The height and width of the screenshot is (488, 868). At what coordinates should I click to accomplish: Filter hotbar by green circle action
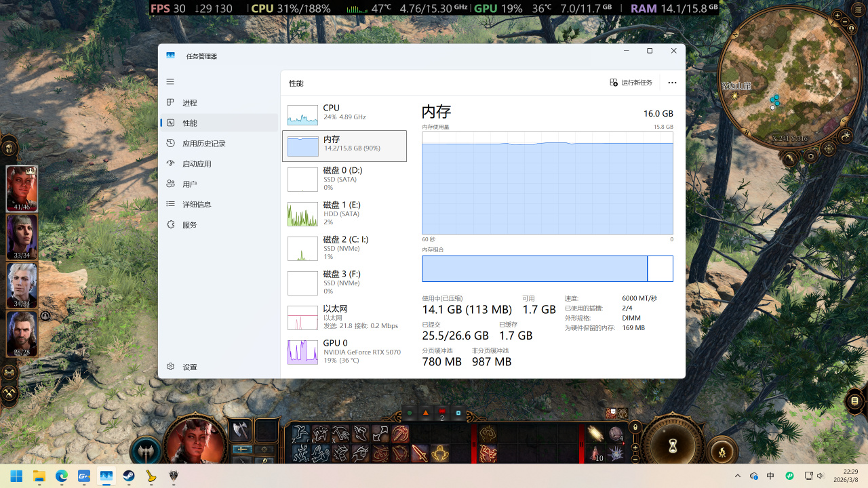(409, 413)
